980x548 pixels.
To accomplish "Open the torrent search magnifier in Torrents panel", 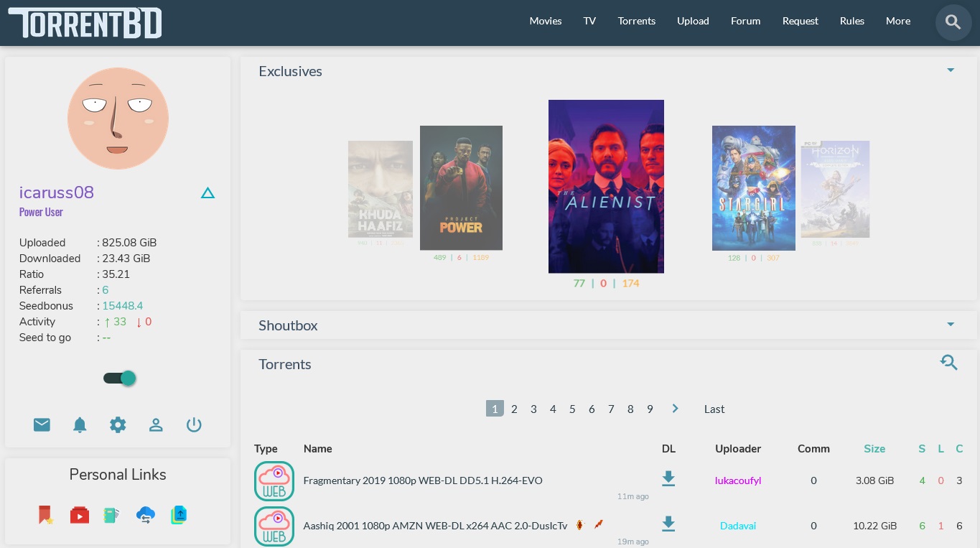I will (x=949, y=363).
